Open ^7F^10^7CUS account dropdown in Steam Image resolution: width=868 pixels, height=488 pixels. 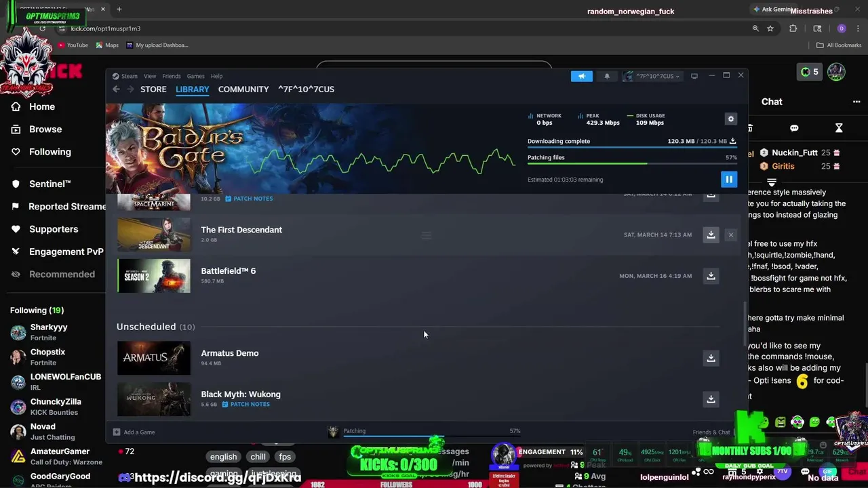[x=651, y=76]
